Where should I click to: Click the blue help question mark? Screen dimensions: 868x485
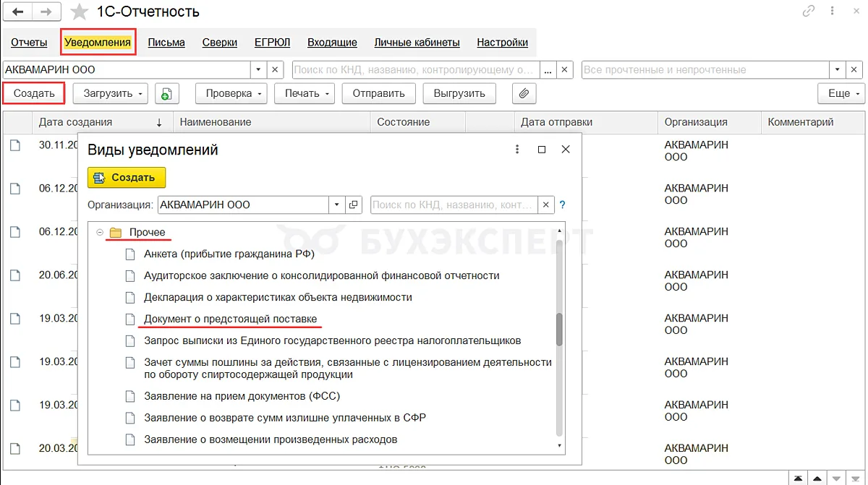(x=563, y=205)
